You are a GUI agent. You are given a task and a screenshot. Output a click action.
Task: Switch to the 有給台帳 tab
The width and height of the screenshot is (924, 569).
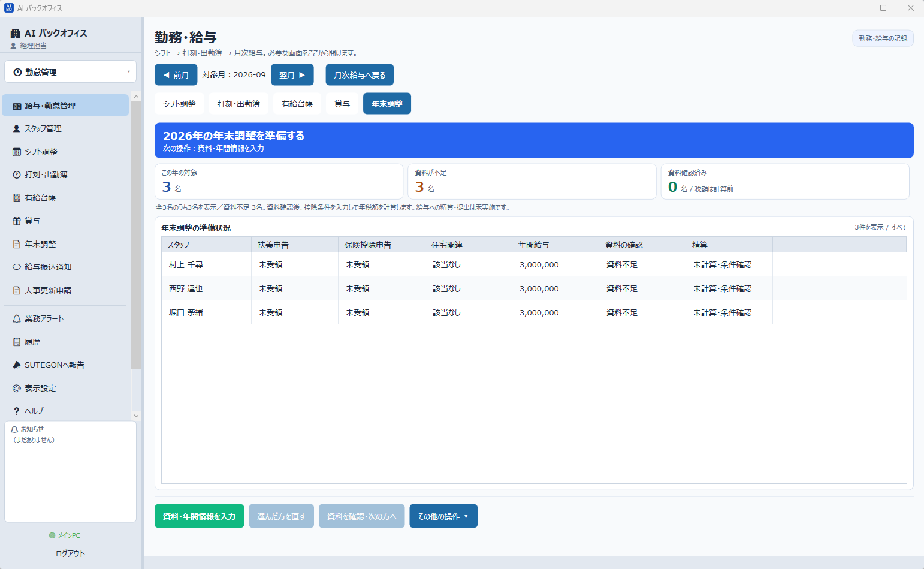(297, 104)
